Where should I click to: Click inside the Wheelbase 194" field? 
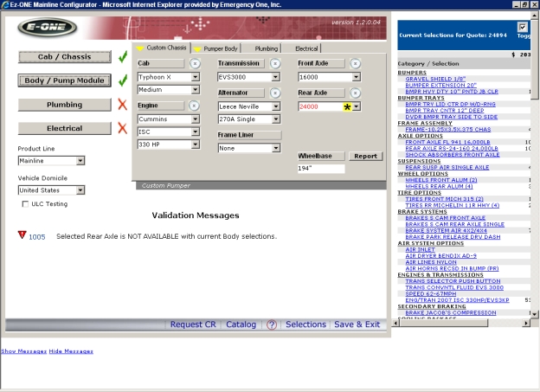click(x=321, y=169)
